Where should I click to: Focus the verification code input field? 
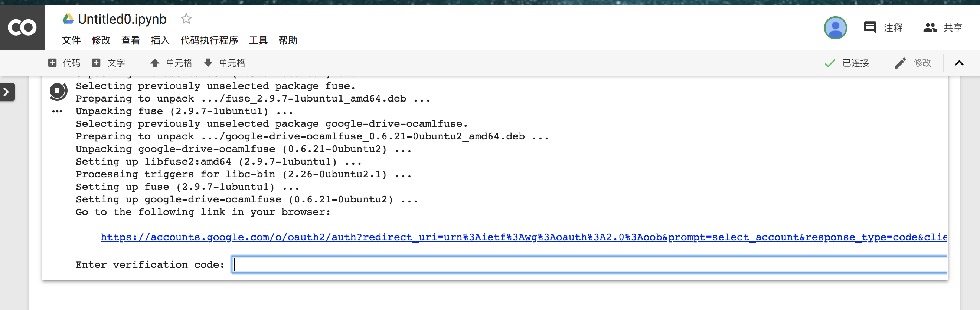point(589,264)
